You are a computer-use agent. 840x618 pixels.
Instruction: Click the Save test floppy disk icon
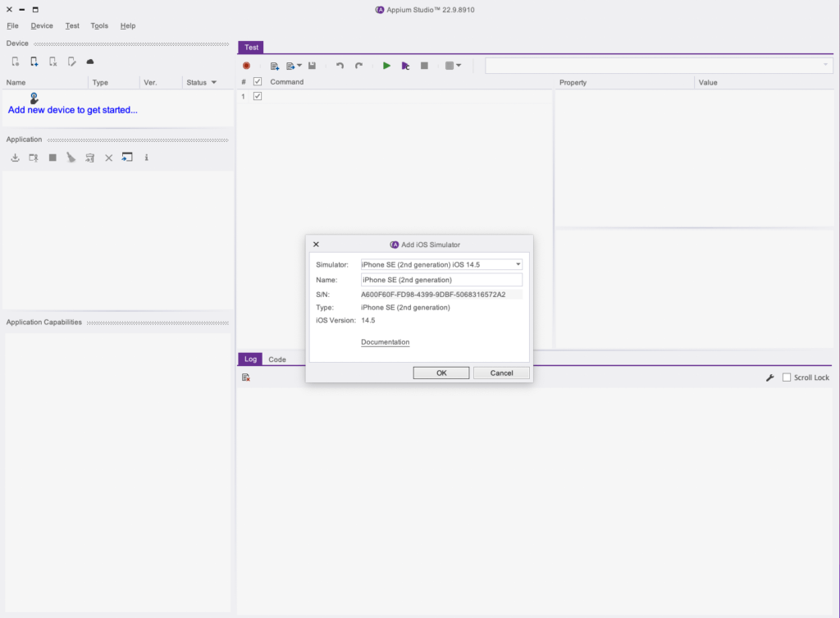[x=312, y=66]
